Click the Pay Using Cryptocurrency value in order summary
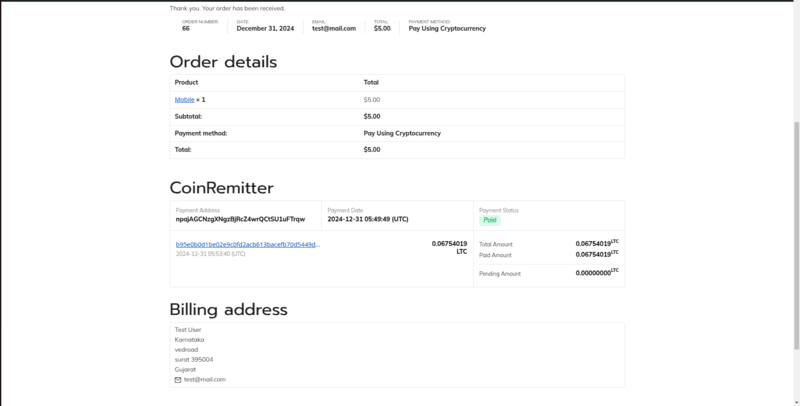The image size is (800, 406). [447, 28]
